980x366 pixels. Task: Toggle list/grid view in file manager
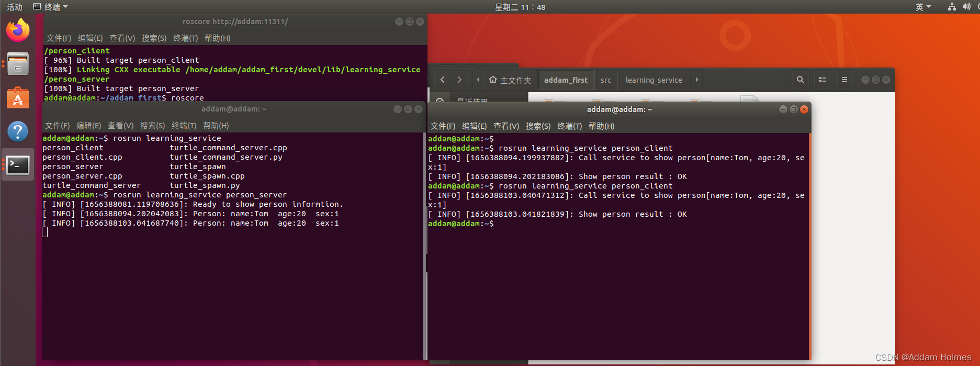(822, 80)
